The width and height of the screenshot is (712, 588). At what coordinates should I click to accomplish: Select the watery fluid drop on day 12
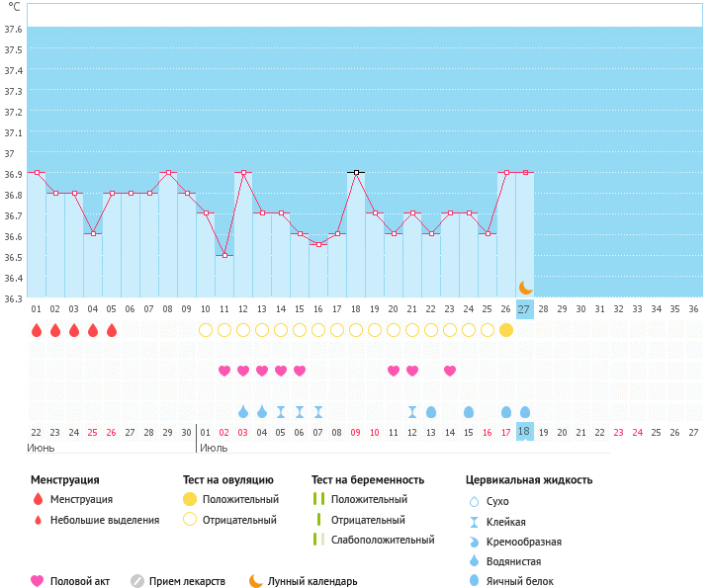click(243, 411)
